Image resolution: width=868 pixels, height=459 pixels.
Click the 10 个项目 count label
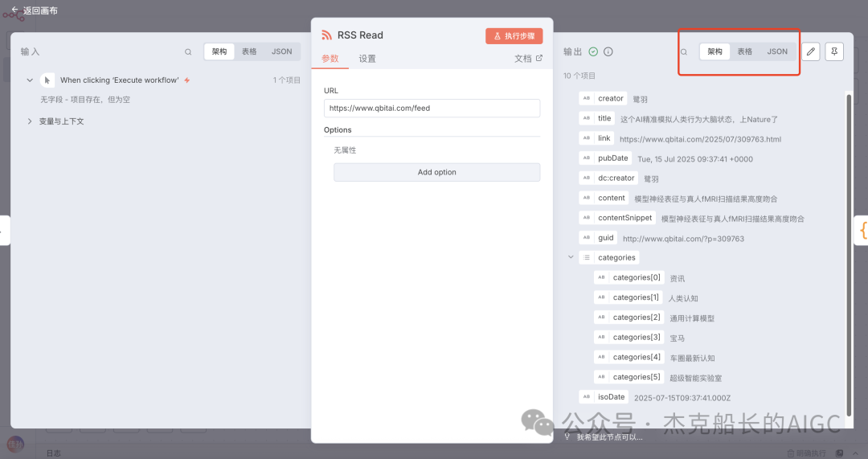point(579,76)
